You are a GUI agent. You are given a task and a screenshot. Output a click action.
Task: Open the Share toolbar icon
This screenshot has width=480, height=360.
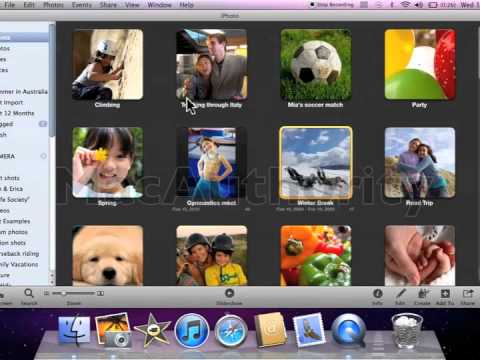[468, 296]
